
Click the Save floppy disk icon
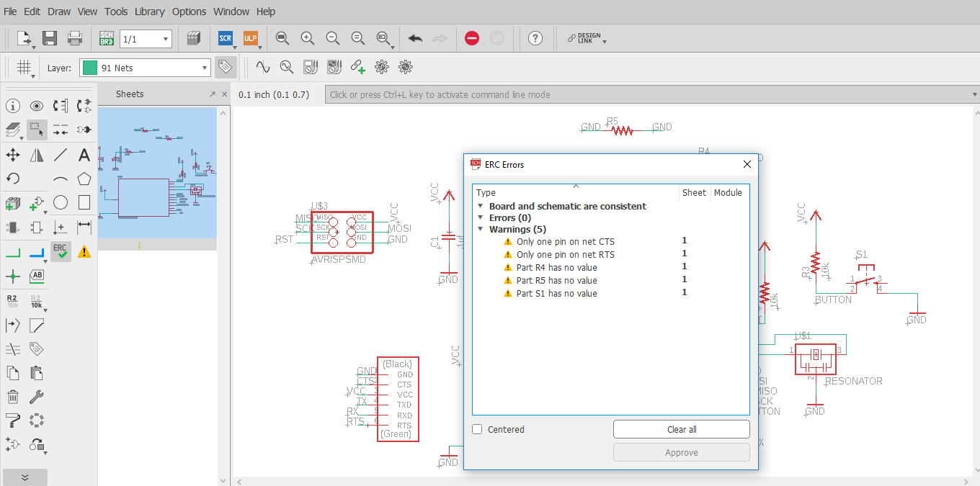pos(50,38)
